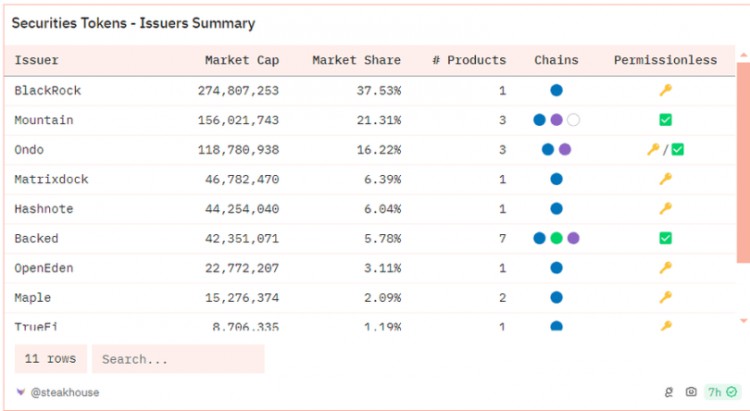Screen dimensions: 750x411
Task: Click the products count 2 for Maple
Action: pos(502,298)
